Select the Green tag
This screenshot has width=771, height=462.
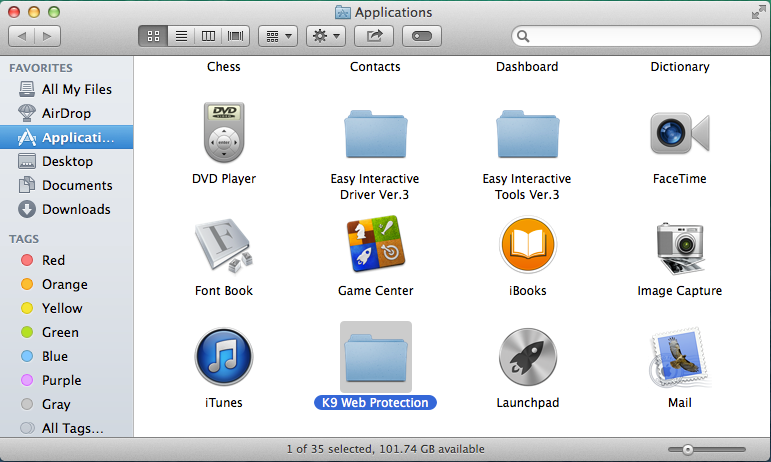67,332
